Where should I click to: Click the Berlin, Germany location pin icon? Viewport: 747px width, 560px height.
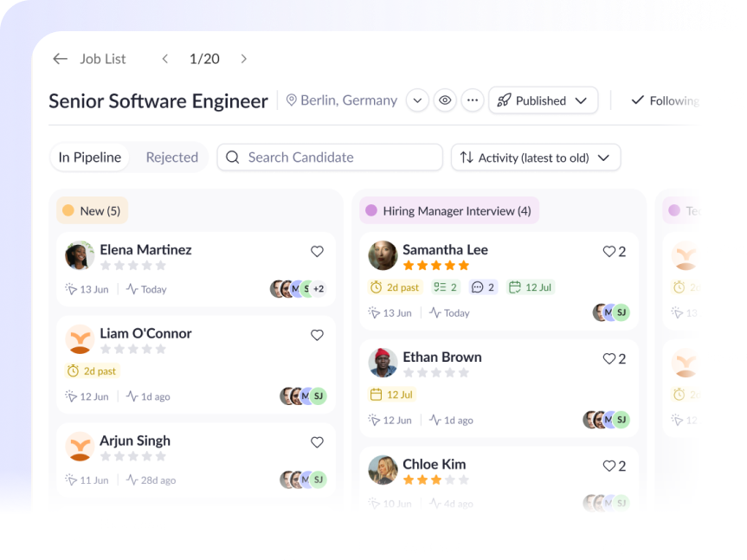pyautogui.click(x=291, y=100)
